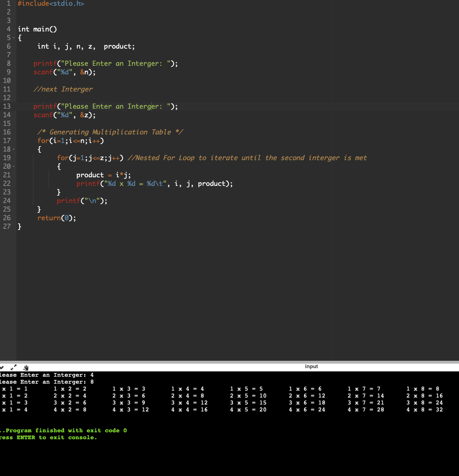Click 'ENTER to exit console.' message
This screenshot has width=459, height=476.
57,438
